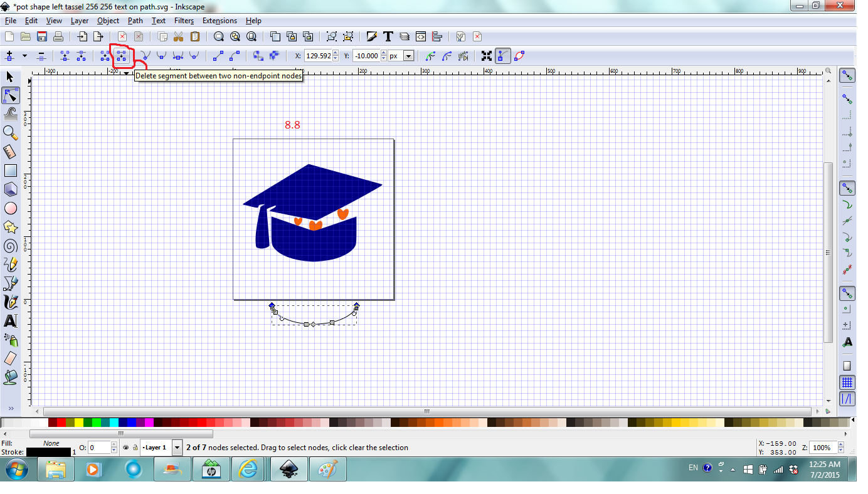
Task: Make selected segments lines icon
Action: pyautogui.click(x=218, y=56)
